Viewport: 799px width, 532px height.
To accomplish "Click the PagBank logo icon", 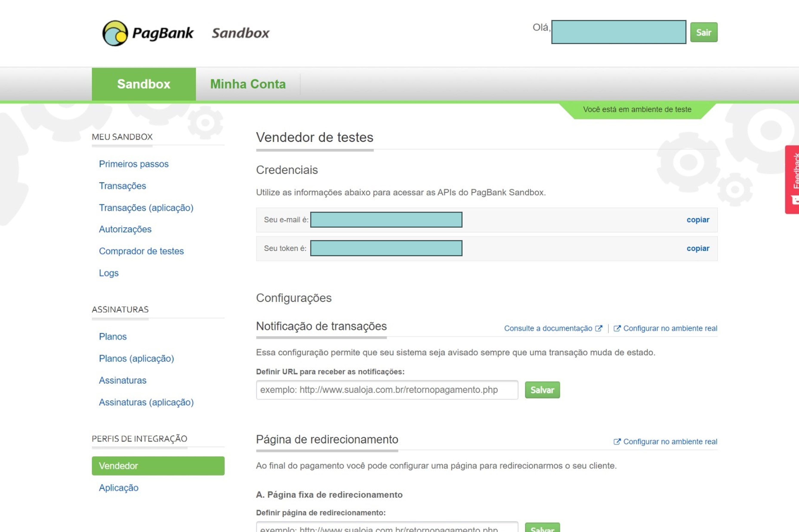I will (x=115, y=33).
